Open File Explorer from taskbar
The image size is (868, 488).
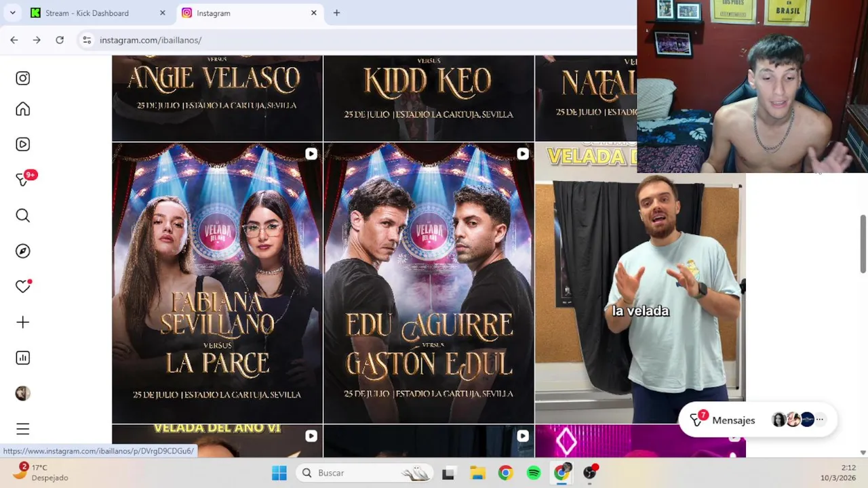[x=477, y=473]
